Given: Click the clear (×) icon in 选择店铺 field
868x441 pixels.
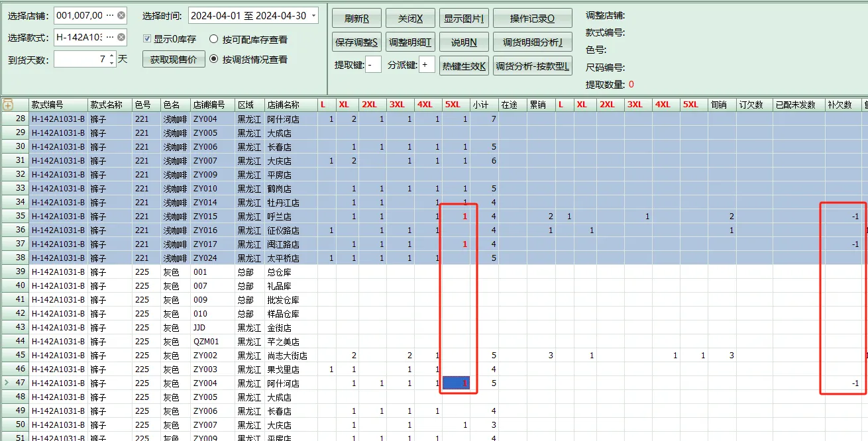Looking at the screenshot, I should 121,15.
